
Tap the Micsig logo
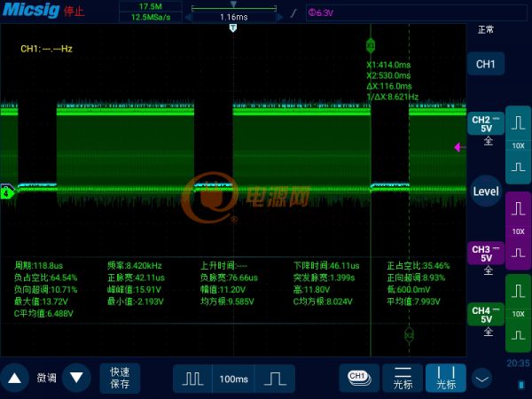pos(31,10)
